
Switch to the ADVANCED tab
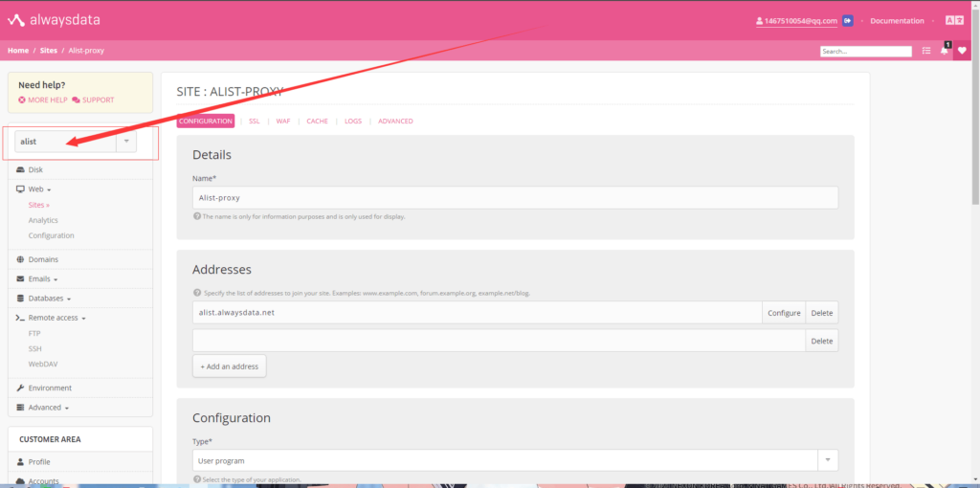point(395,122)
